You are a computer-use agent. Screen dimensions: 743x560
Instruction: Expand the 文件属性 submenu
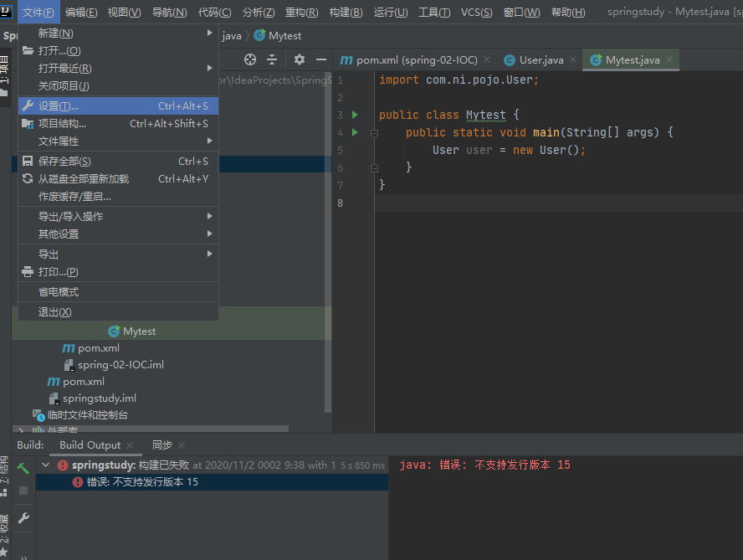click(x=119, y=141)
